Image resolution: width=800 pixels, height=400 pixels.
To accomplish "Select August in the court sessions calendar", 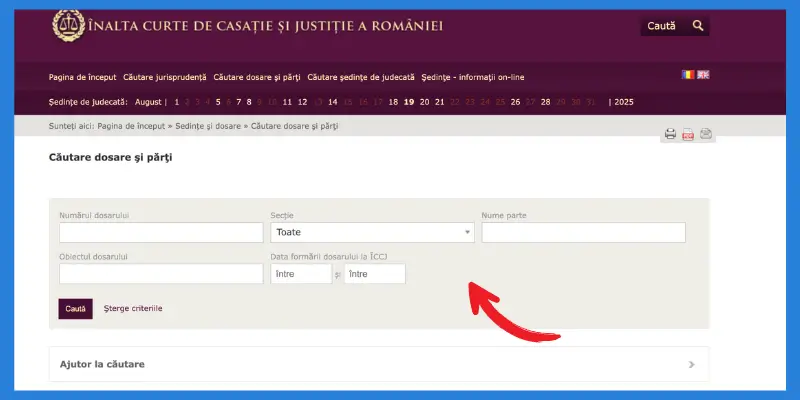I will [x=148, y=102].
